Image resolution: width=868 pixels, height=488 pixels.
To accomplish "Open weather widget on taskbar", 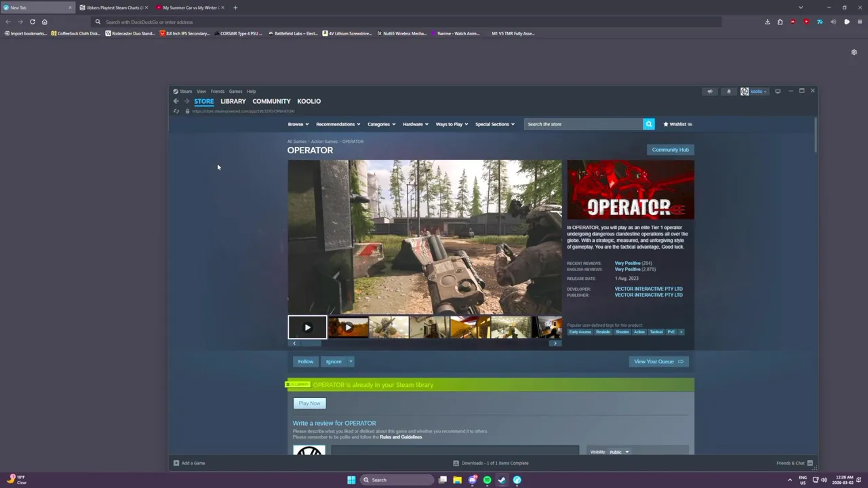I will [18, 480].
